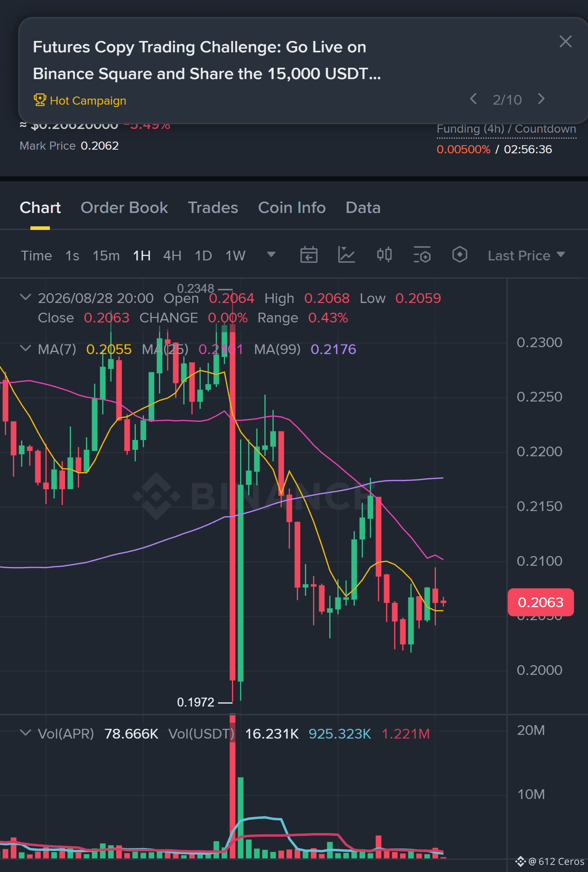Screen dimensions: 588x872
Task: Click the MA(7) value 0.2055
Action: point(109,349)
